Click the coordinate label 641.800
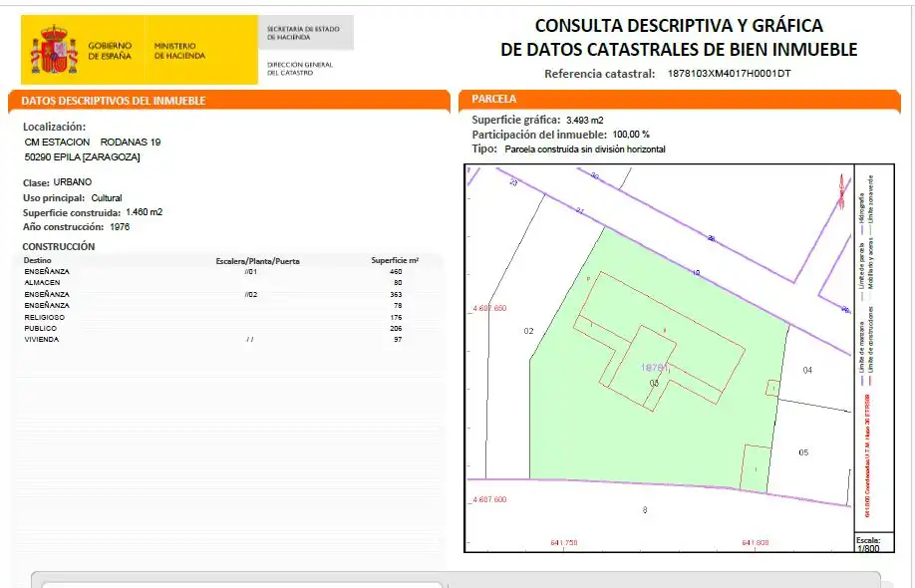The width and height of the screenshot is (915, 588). point(756,542)
